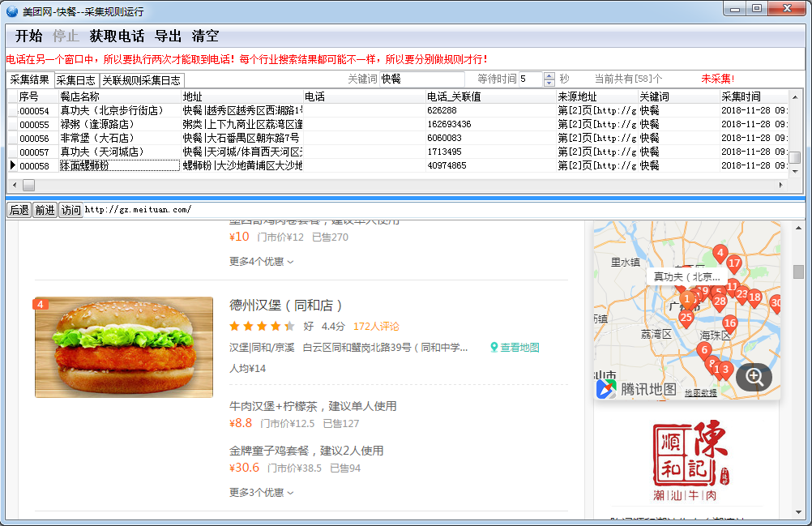Click the 访问 button
Viewport: 812px width, 526px height.
click(71, 210)
